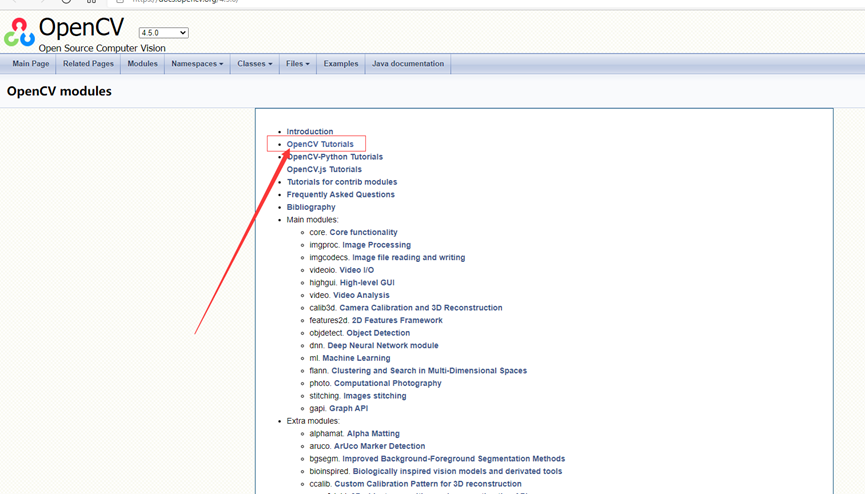This screenshot has width=865, height=494.
Task: Open the 2D Features Framework link
Action: tap(397, 321)
